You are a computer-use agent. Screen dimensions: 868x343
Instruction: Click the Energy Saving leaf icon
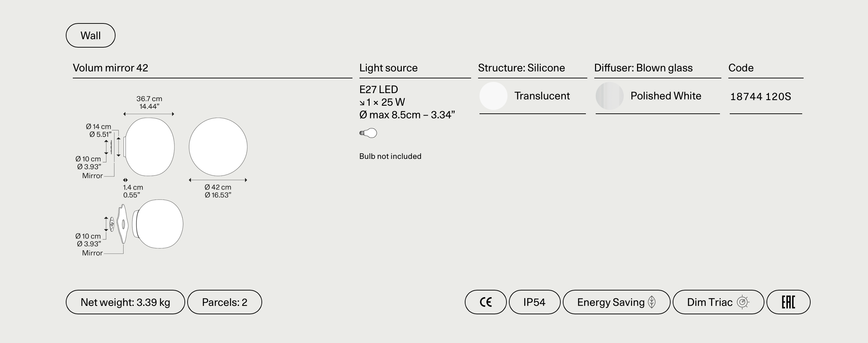point(651,302)
